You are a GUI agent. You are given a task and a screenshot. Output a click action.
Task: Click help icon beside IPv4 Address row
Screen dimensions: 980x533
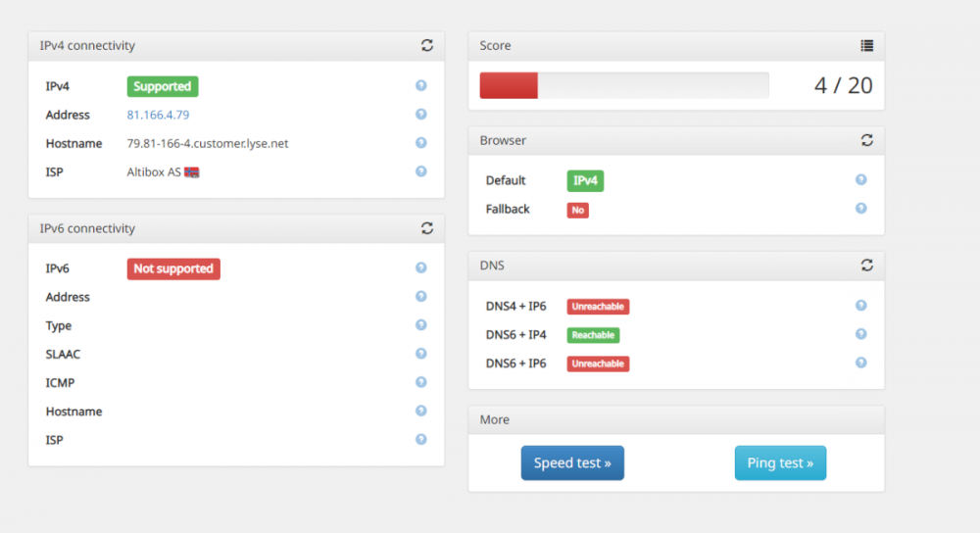420,115
